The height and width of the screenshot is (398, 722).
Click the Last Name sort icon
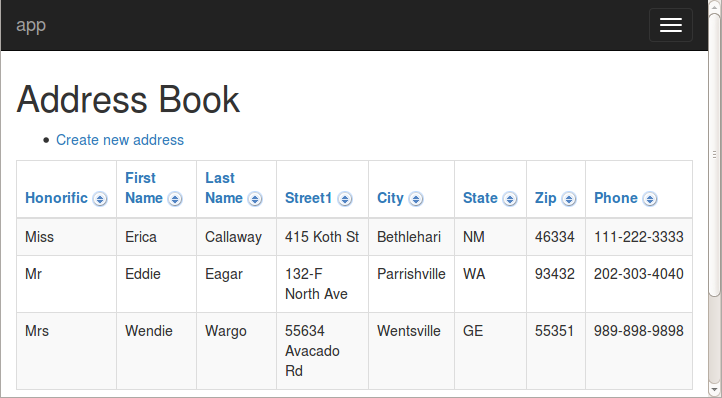coord(255,199)
